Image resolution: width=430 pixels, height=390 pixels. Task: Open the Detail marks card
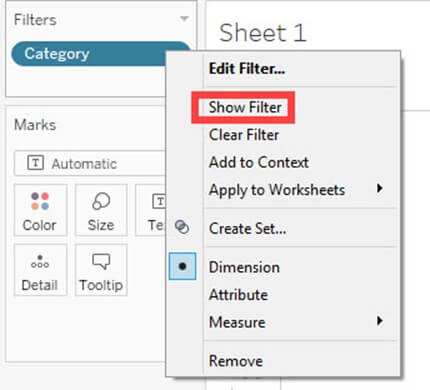[x=40, y=270]
